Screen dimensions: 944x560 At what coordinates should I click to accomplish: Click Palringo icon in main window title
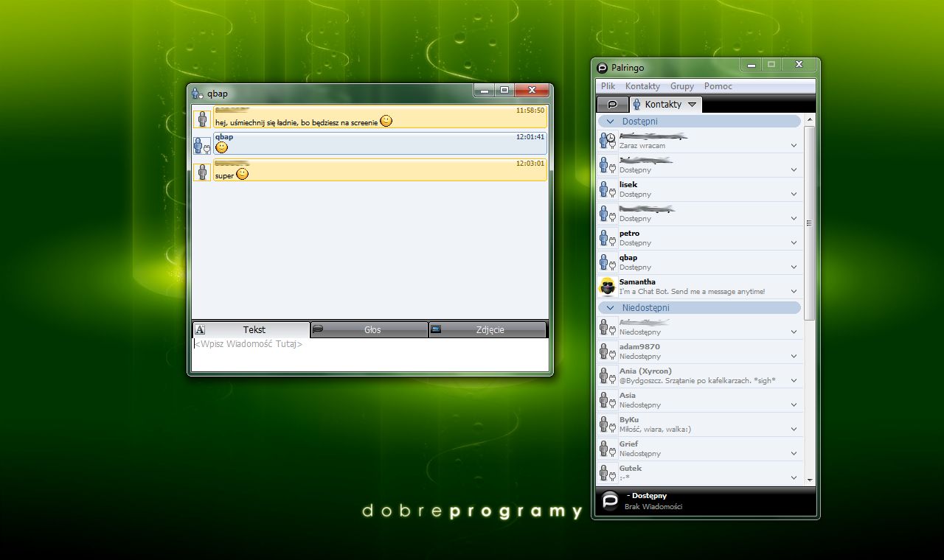click(603, 68)
